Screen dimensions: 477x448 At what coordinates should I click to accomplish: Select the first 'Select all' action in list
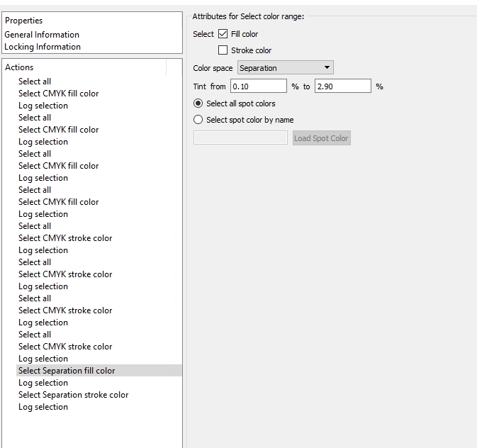click(35, 82)
